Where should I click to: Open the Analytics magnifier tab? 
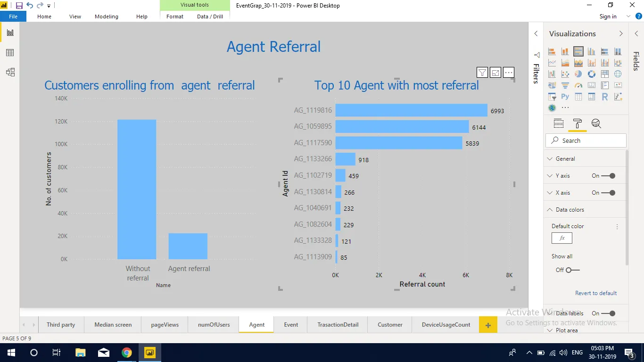tap(596, 124)
